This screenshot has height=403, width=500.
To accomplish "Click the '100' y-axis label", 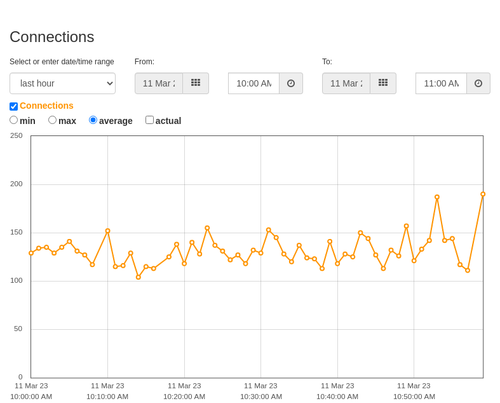I will (x=16, y=281).
